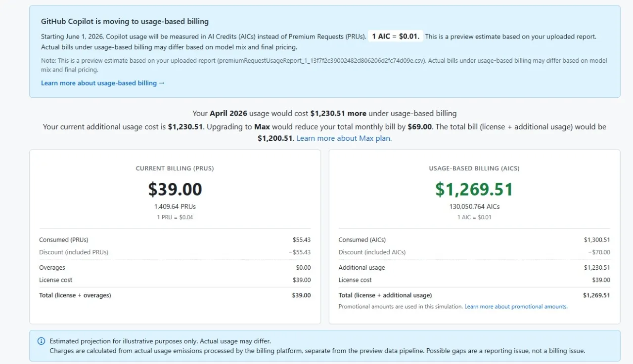This screenshot has width=633, height=364.
Task: Click 'License cost' label in the Usage-Based Billing card
Action: pos(355,280)
